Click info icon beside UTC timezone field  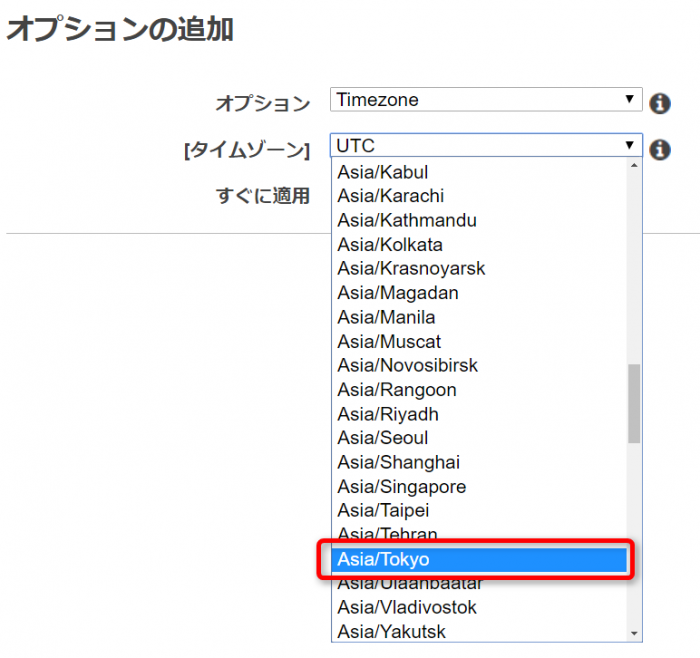click(660, 150)
